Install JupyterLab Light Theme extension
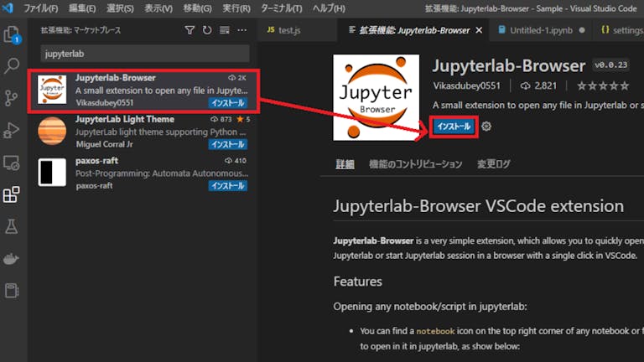644x362 pixels. pyautogui.click(x=228, y=144)
